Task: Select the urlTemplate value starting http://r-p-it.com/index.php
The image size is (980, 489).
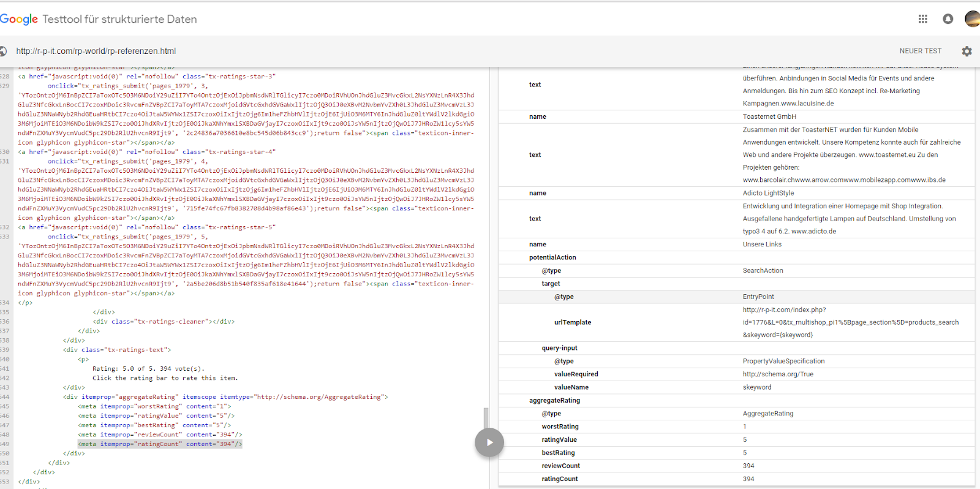Action: [x=851, y=322]
